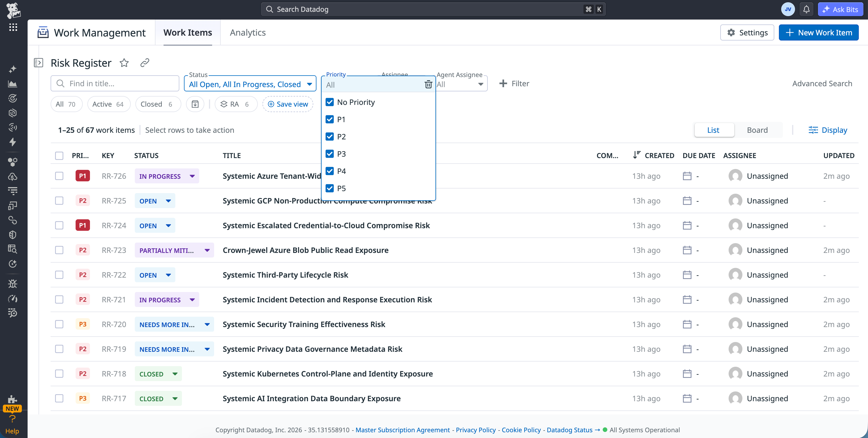Clear the Priority filter using trash icon
The image size is (868, 438).
pyautogui.click(x=428, y=84)
